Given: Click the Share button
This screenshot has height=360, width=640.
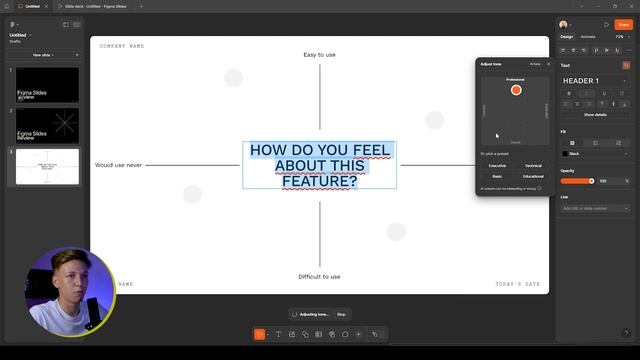Looking at the screenshot, I should point(623,25).
